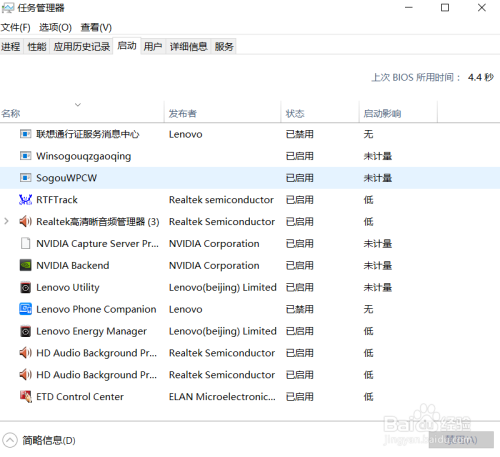500x457 pixels.
Task: Click the 联想通行证服务消息中心 row icon
Action: pos(26,134)
